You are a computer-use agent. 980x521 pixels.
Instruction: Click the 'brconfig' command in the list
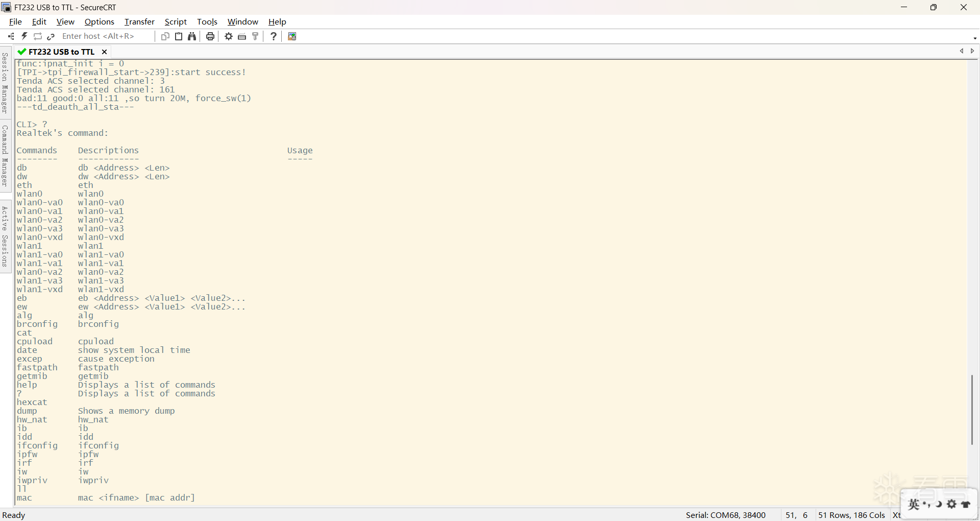coord(37,324)
